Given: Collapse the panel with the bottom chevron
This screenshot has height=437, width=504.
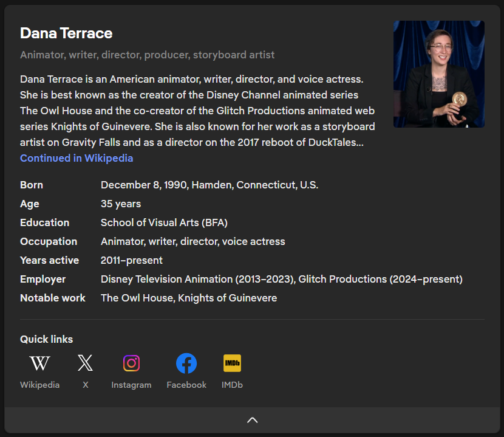Looking at the screenshot, I should pos(252,420).
